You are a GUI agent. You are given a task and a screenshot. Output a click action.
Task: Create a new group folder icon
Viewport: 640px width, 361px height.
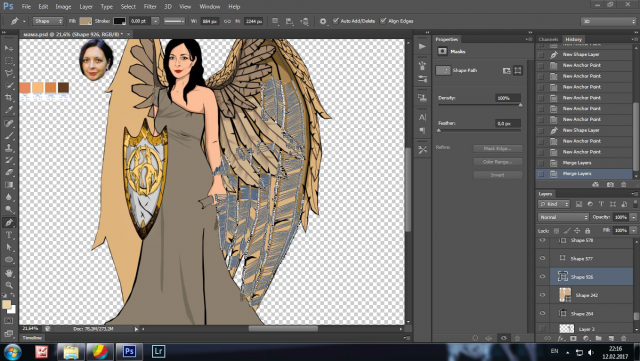pyautogui.click(x=598, y=338)
